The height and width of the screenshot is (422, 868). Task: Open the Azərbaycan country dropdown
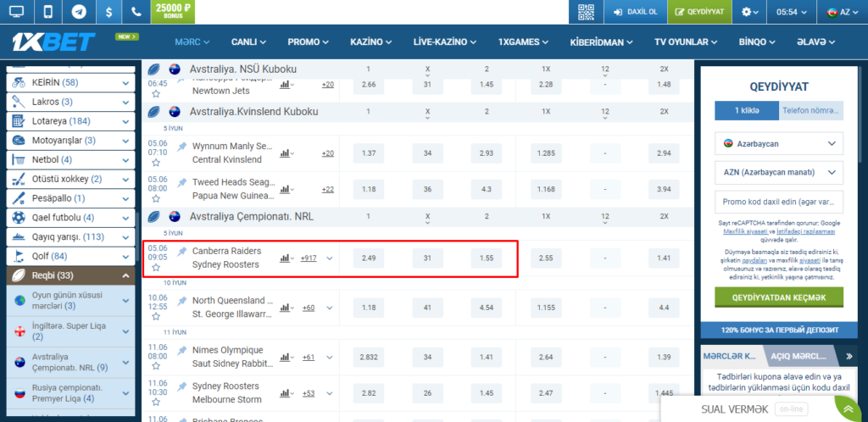pos(779,143)
